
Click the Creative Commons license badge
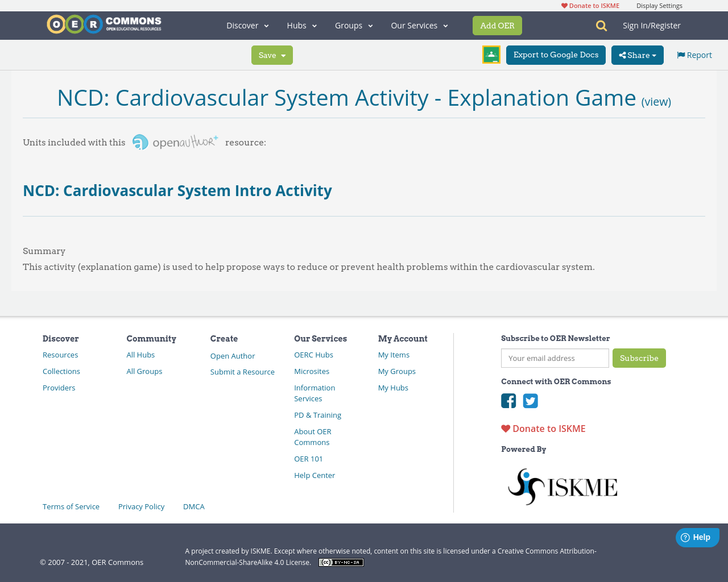tap(341, 562)
